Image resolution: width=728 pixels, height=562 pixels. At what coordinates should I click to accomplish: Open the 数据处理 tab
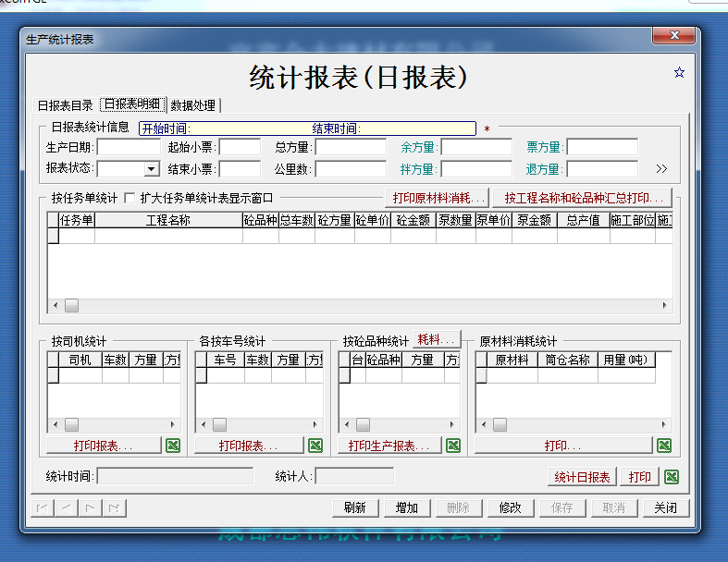[x=192, y=105]
